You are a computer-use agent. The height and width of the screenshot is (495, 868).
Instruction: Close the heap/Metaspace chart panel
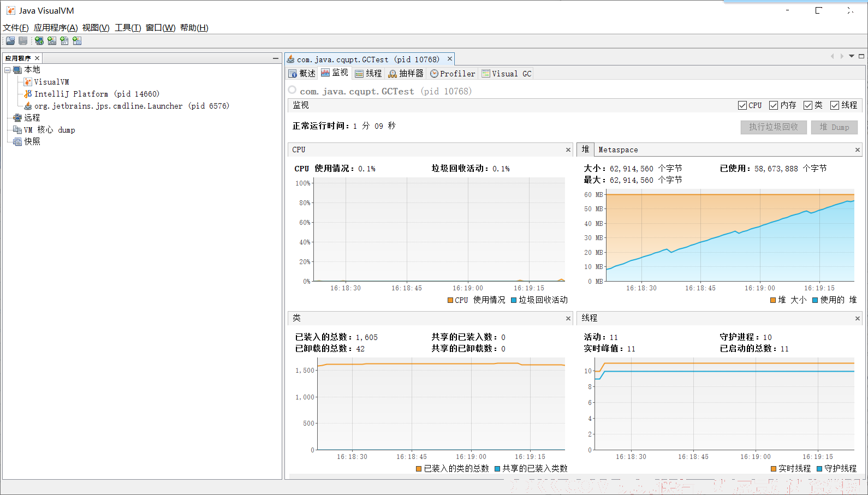pyautogui.click(x=858, y=150)
